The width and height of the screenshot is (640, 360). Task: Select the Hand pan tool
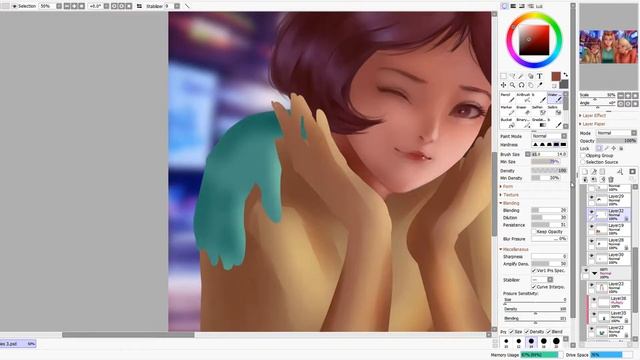pos(531,85)
